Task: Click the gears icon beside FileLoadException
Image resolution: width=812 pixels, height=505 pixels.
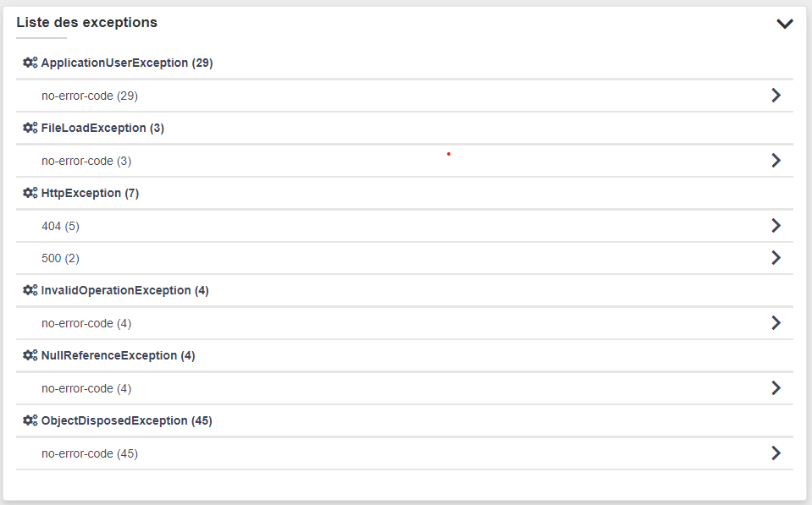Action: coord(30,128)
